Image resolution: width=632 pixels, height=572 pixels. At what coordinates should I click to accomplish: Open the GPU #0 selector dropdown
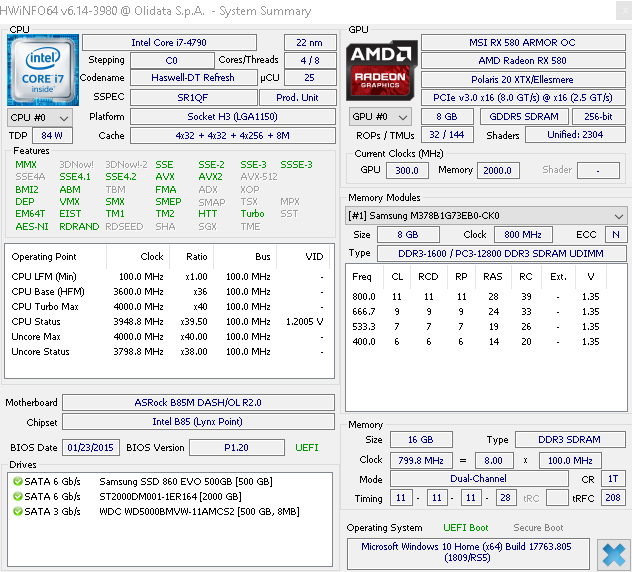point(380,117)
